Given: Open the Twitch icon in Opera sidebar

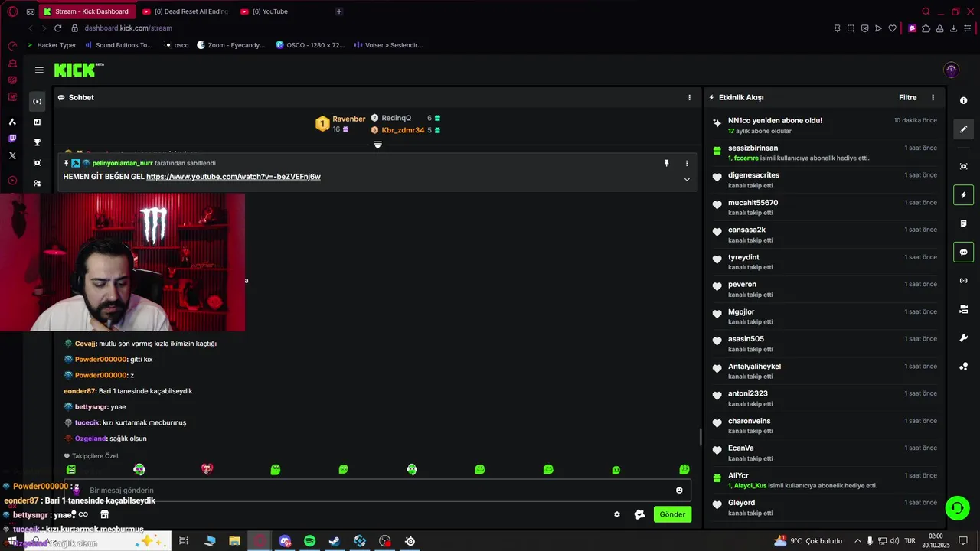Looking at the screenshot, I should point(12,139).
